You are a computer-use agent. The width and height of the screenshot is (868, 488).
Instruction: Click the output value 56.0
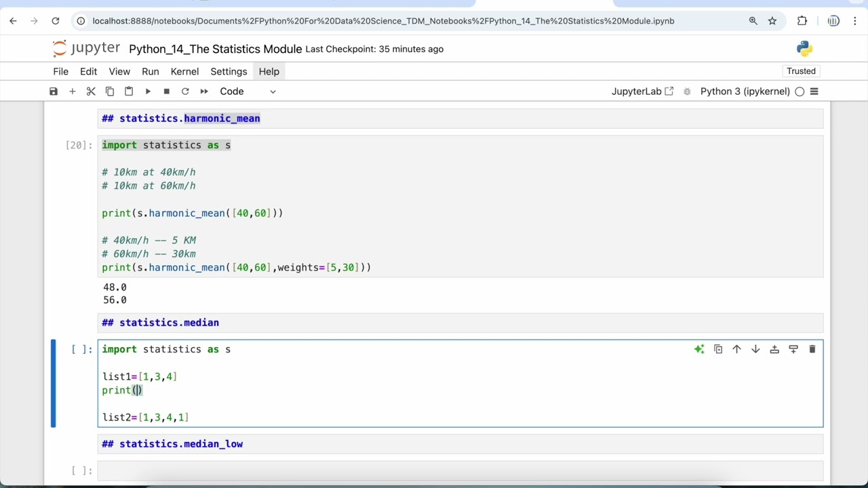click(115, 300)
